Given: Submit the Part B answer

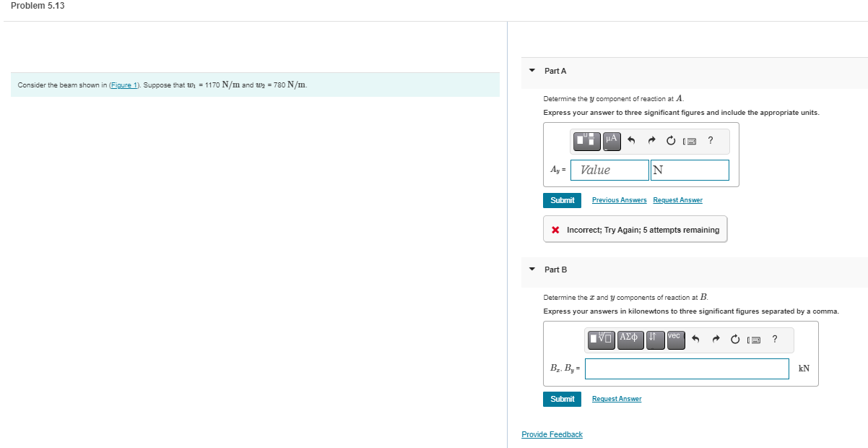Looking at the screenshot, I should (x=562, y=399).
